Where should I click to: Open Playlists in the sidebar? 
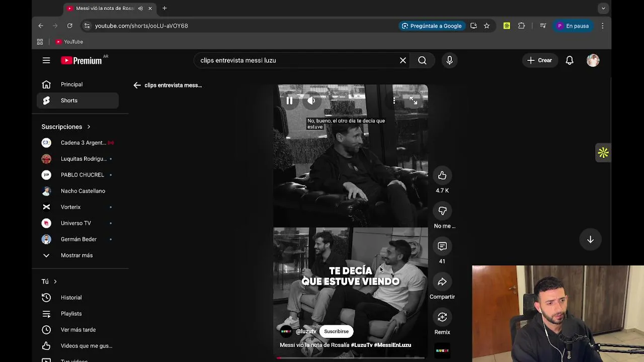coord(77,314)
